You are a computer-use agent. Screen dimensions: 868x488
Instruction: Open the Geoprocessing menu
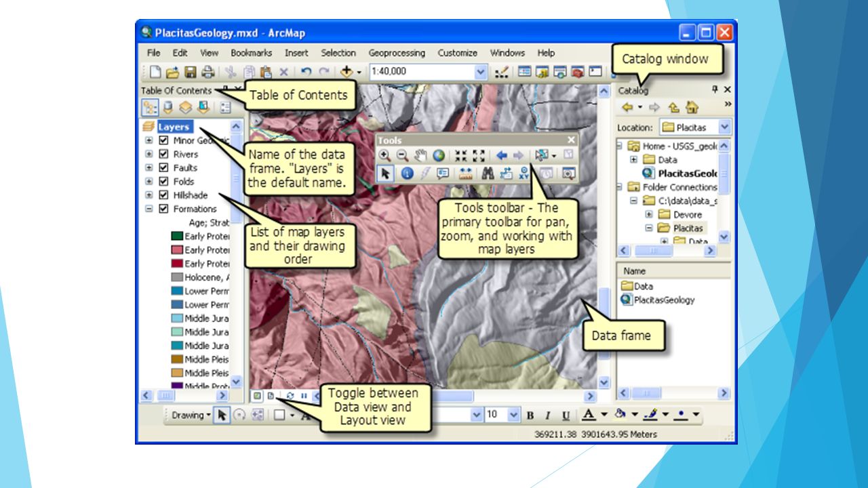[x=397, y=53]
